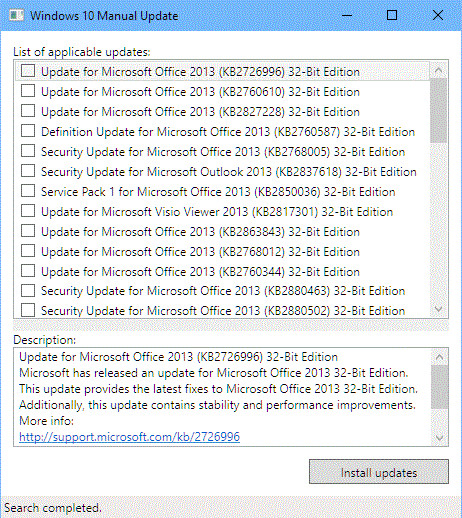Select the Visio Viewer 2013 KB2817301 checkbox
The image size is (462, 518).
coord(28,211)
